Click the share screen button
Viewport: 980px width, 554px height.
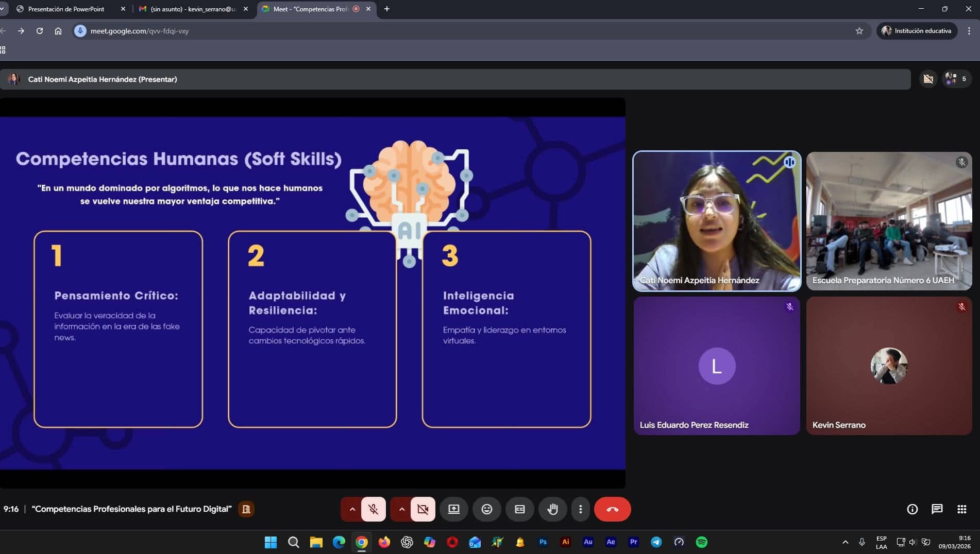453,509
